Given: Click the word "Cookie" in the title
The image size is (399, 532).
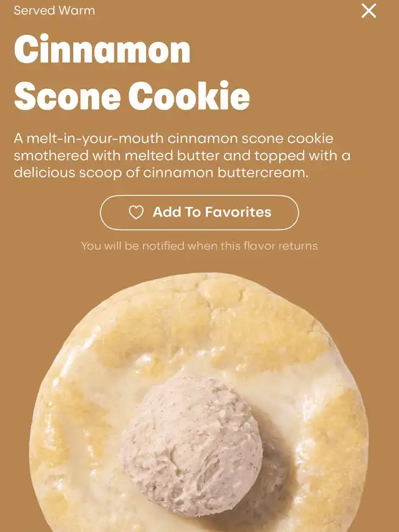Looking at the screenshot, I should click(x=189, y=95).
